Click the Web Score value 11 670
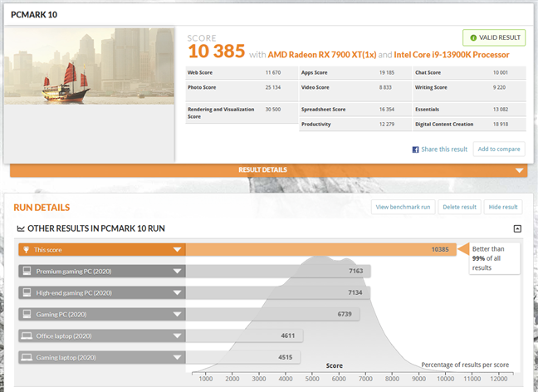The height and width of the screenshot is (392, 538). 273,73
